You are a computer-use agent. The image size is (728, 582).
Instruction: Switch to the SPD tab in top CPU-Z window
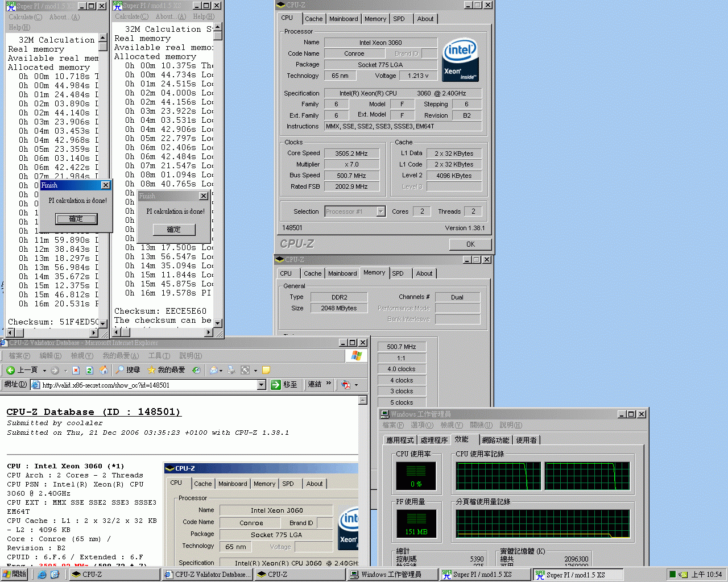pos(399,19)
